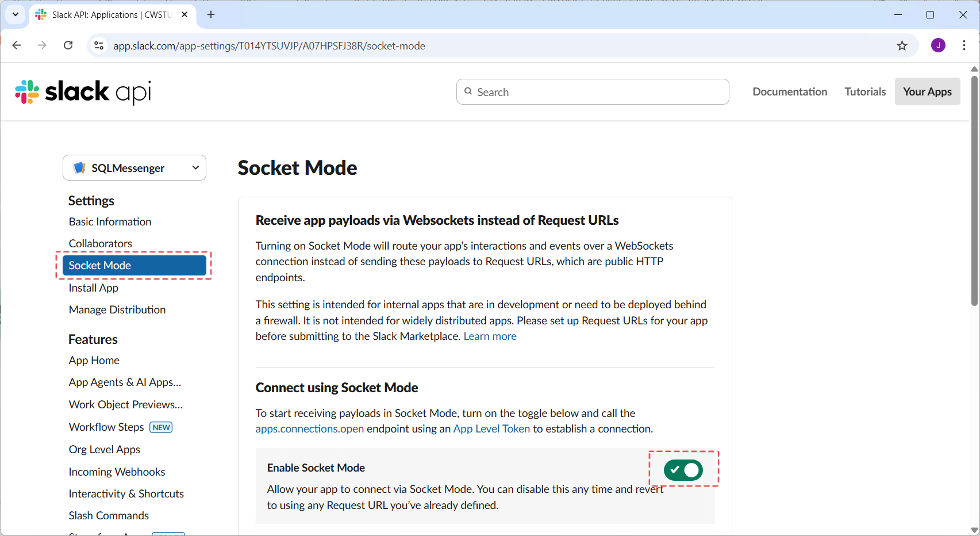Screen dimensions: 980x536
Task: Open a new browser tab
Action: [x=211, y=14]
